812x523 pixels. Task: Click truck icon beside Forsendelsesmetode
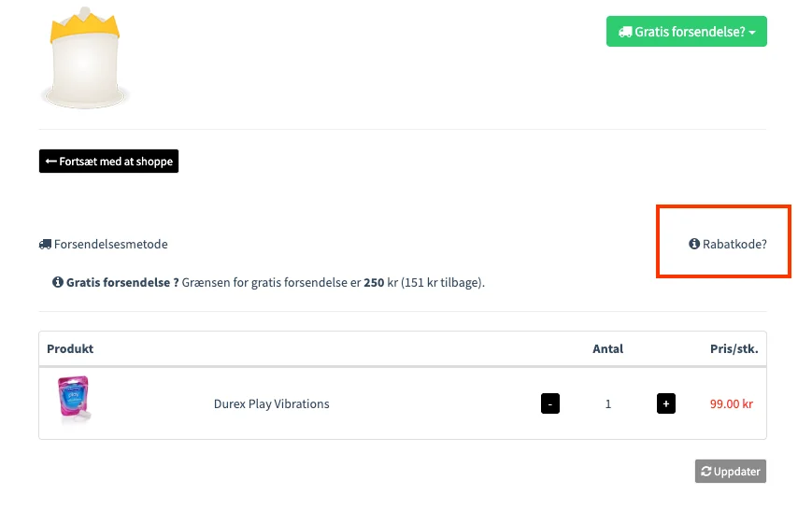pyautogui.click(x=45, y=245)
